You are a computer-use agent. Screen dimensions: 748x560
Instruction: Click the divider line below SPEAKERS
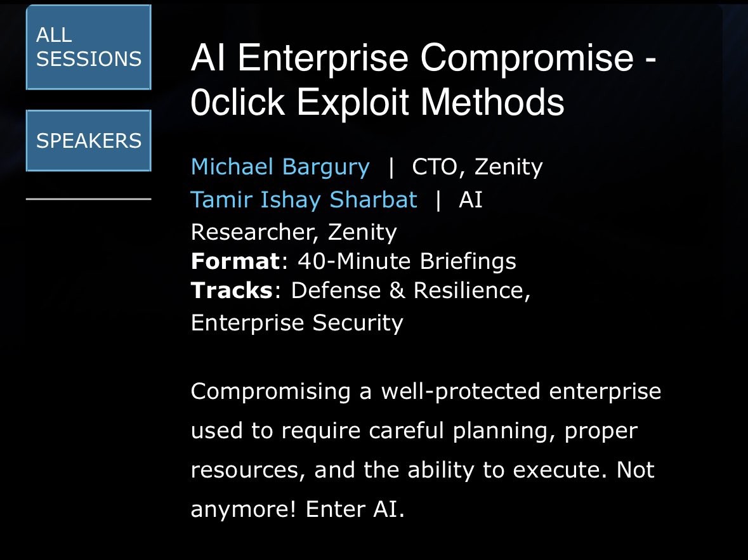pos(89,199)
